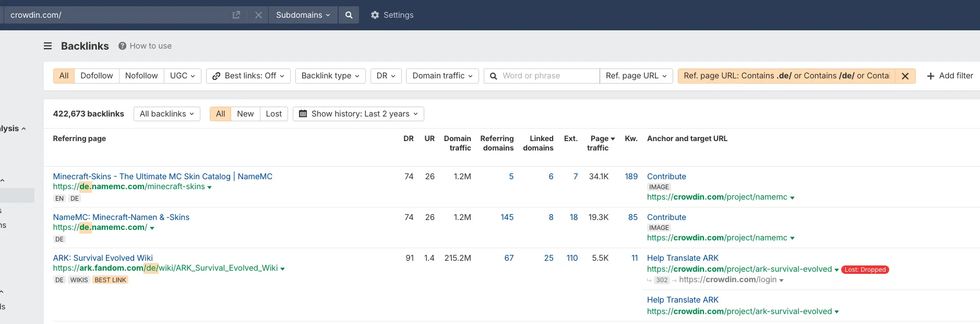Screen dimensions: 980x324
Task: Open last crowdin.com/project/ark-survival-evolved URL
Action: point(739,311)
